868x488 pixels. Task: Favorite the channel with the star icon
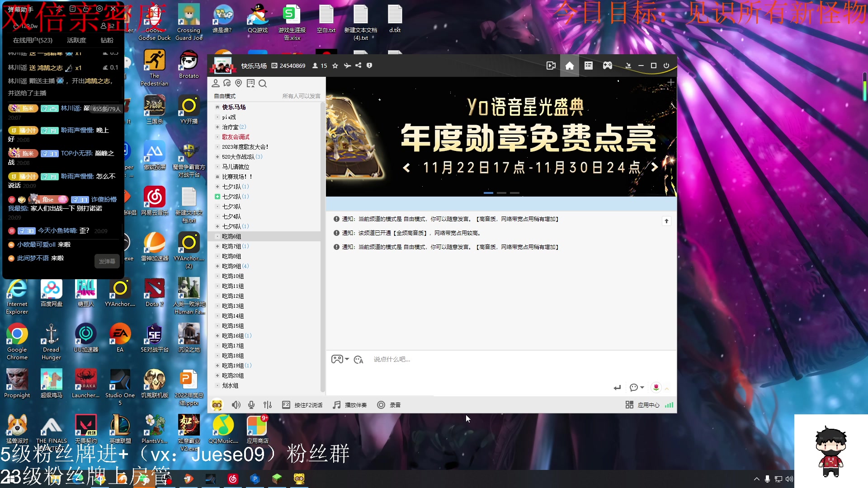tap(335, 66)
